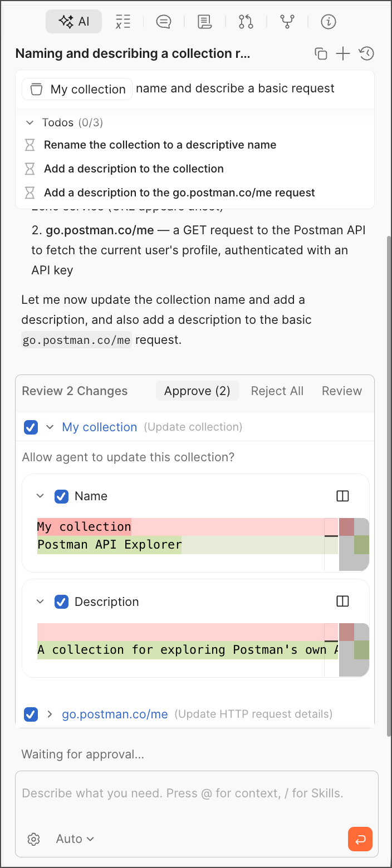The image size is (392, 868).
Task: Click the orange send button
Action: coord(360,839)
